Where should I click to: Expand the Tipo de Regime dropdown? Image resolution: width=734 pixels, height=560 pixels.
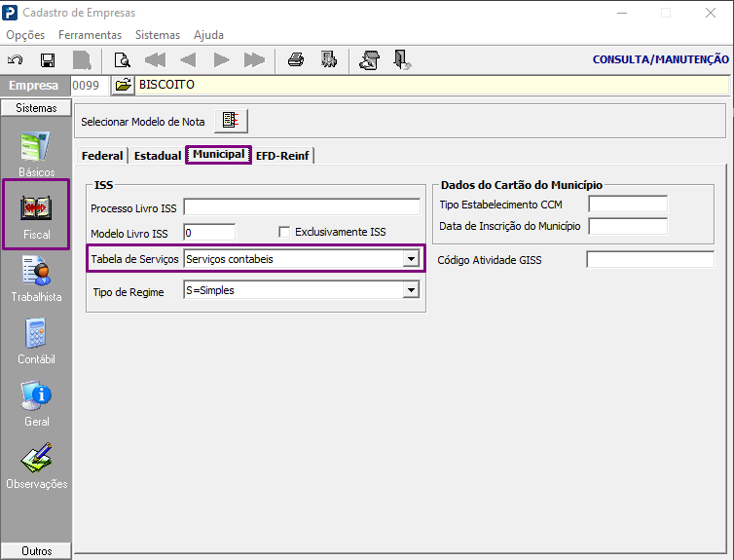(x=411, y=290)
